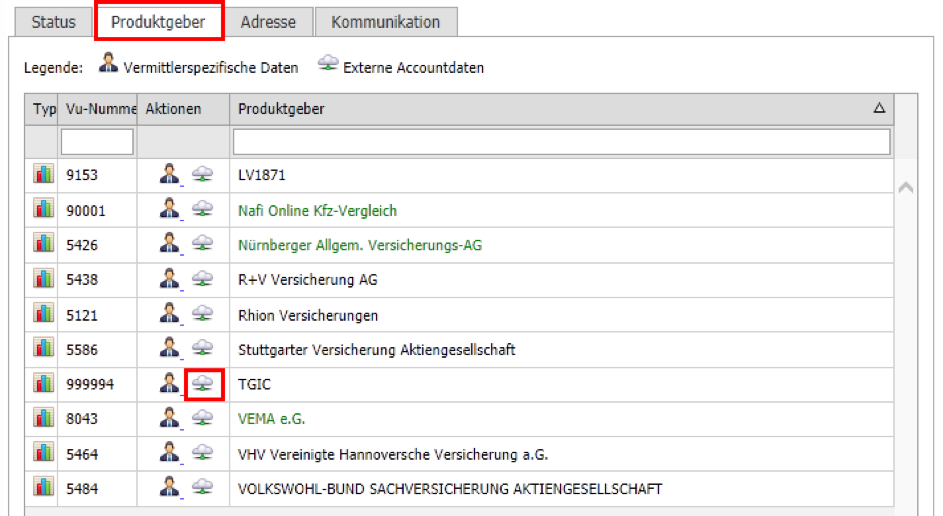Image resolution: width=943 pixels, height=516 pixels.
Task: Open broker-specific data for VOLKSWOHL-BUND row
Action: 170,488
